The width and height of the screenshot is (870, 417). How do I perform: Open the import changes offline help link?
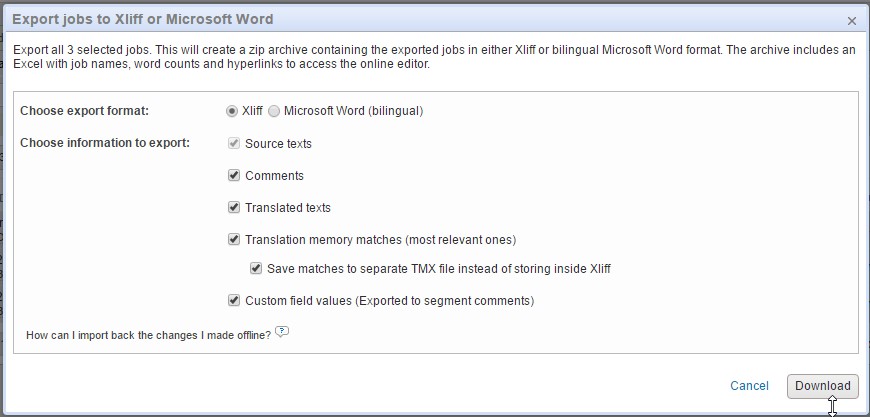(x=148, y=335)
